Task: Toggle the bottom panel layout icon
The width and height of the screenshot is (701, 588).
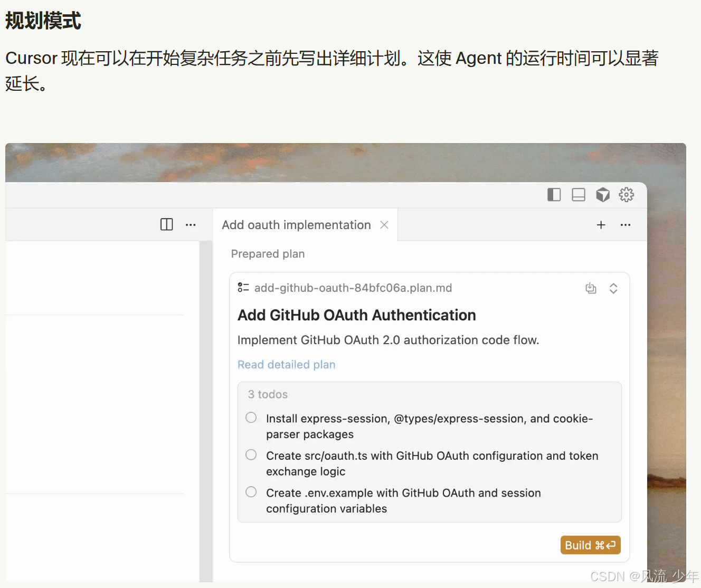Action: (x=579, y=195)
